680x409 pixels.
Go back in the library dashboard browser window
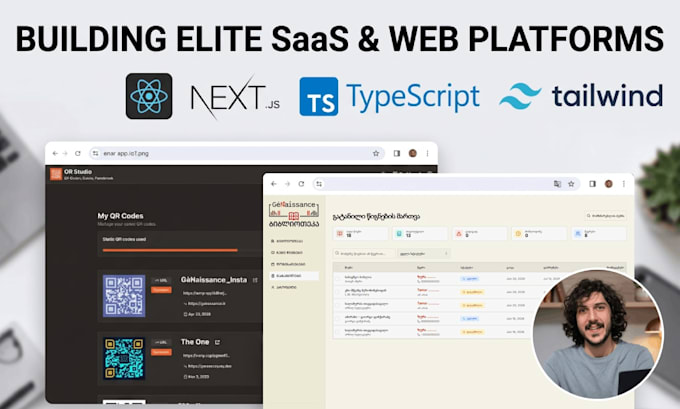coord(274,184)
